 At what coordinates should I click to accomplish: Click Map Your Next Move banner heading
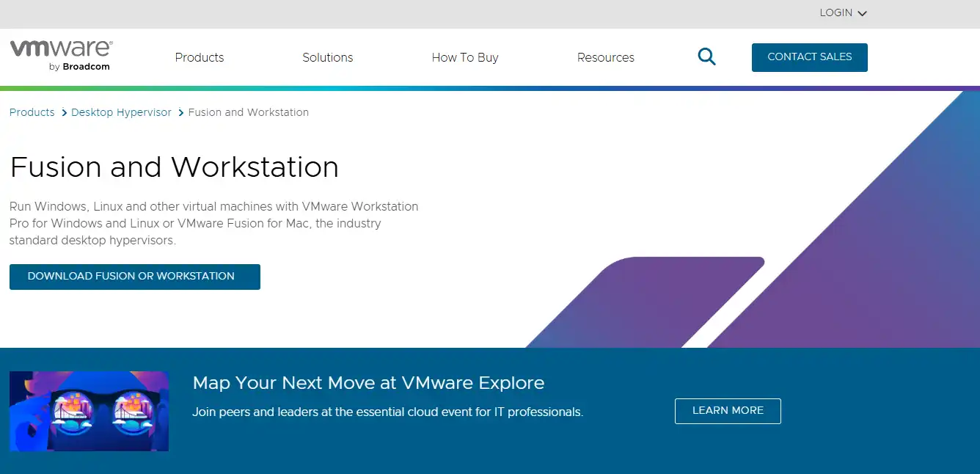pyautogui.click(x=368, y=383)
